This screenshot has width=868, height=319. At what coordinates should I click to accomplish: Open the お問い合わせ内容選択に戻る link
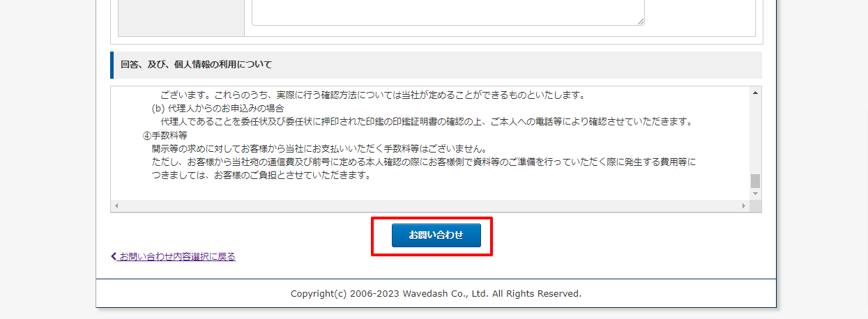pos(177,256)
